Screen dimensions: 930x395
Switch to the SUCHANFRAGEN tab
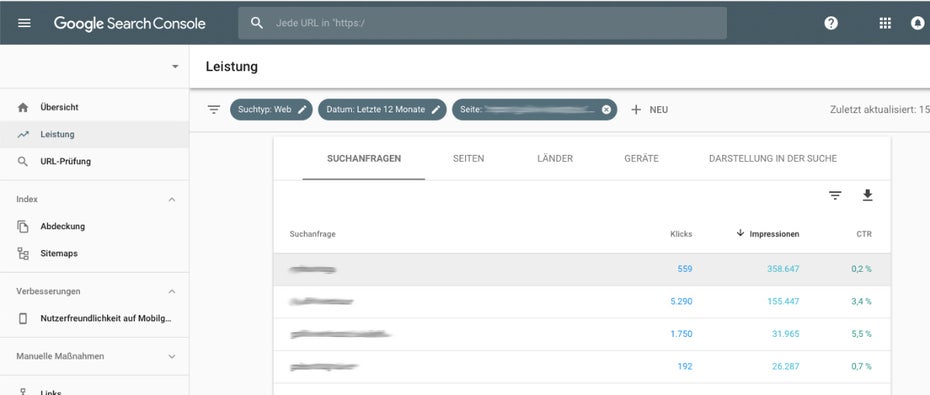click(x=364, y=158)
